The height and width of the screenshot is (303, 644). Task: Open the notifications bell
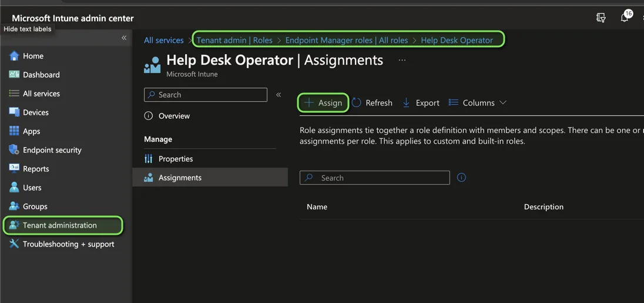(625, 18)
